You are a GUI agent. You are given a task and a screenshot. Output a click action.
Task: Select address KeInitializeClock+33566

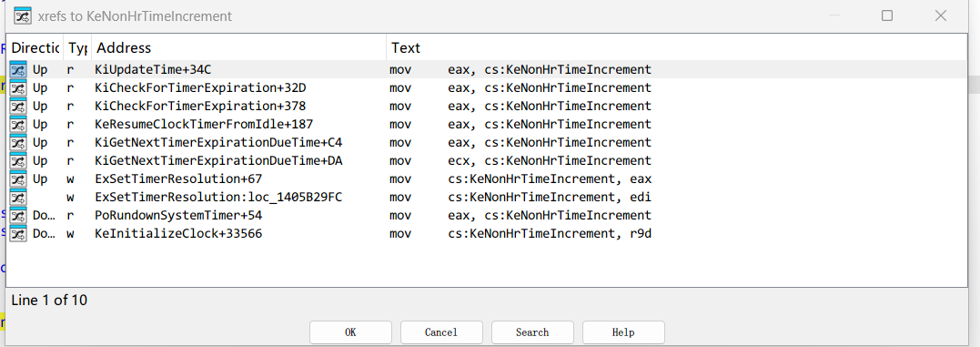pos(178,234)
